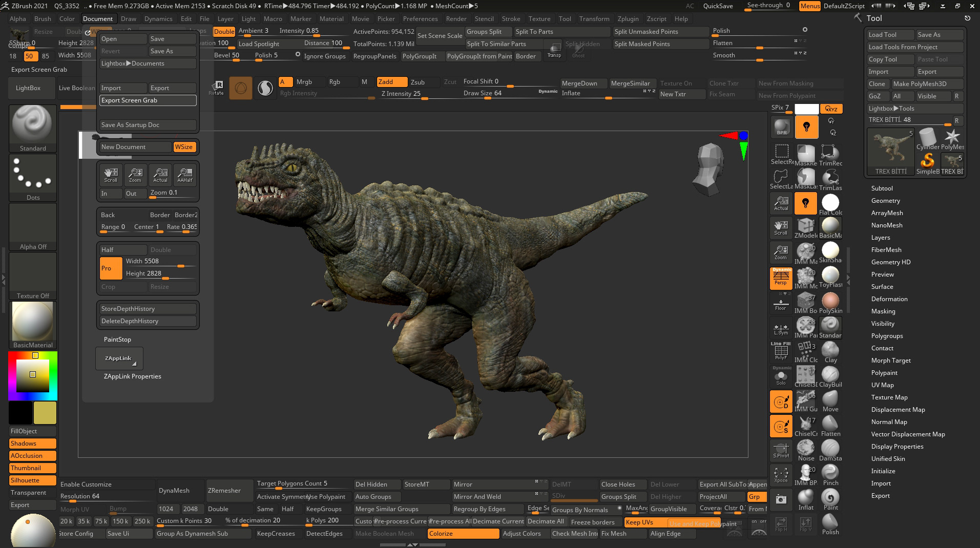Select the AAHalf icon

(185, 175)
